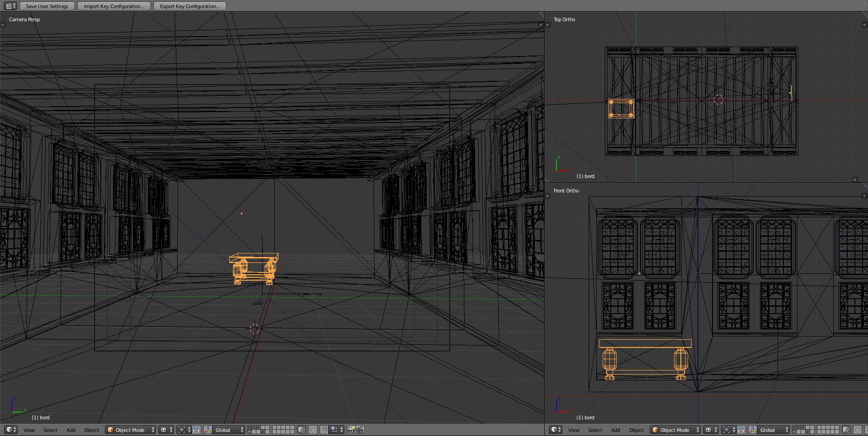Toggle proportional editing icon in Camera Persp viewport
868x436 pixels.
312,430
